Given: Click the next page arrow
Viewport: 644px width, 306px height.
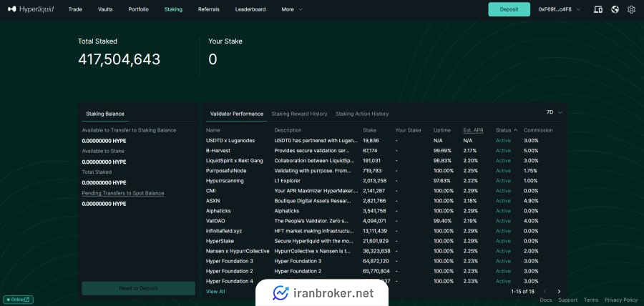Looking at the screenshot, I should pos(559,292).
